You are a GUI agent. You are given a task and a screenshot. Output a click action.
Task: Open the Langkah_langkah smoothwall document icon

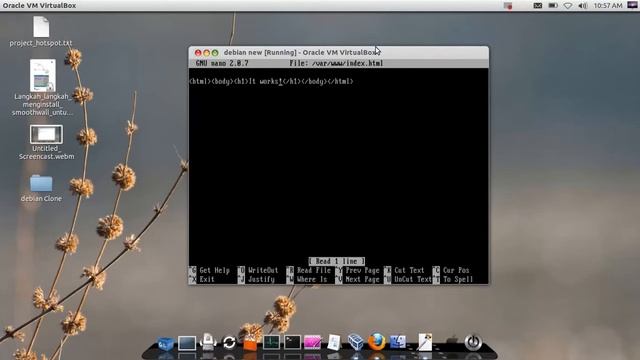[x=42, y=76]
